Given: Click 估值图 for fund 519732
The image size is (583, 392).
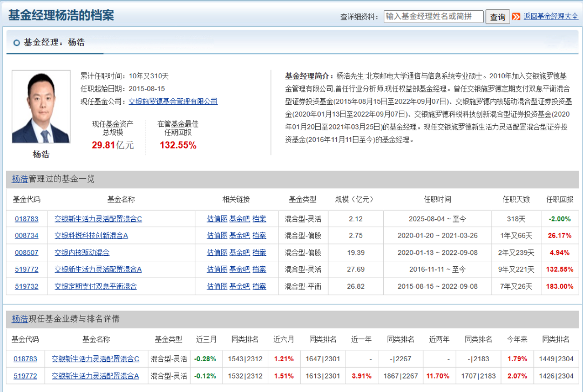Looking at the screenshot, I should pos(217,286).
